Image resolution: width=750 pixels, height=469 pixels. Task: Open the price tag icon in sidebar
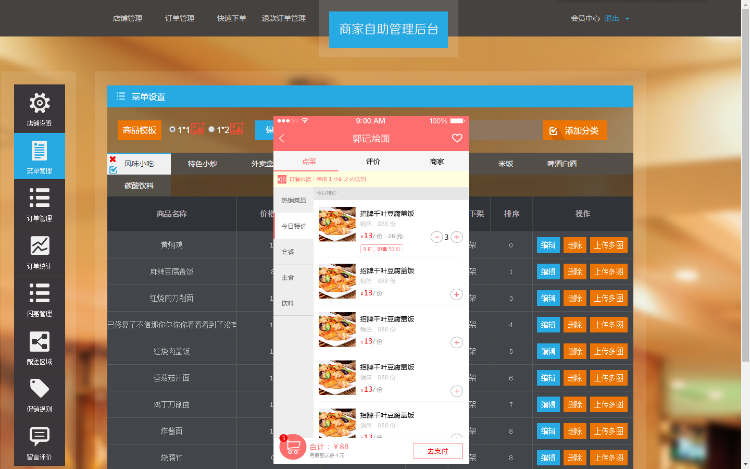(x=39, y=388)
